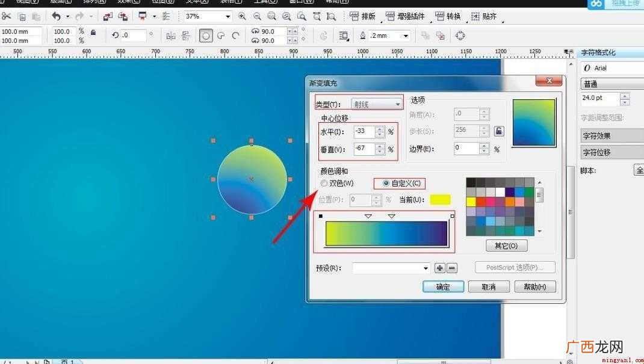Click the Export icon

(x=122, y=16)
